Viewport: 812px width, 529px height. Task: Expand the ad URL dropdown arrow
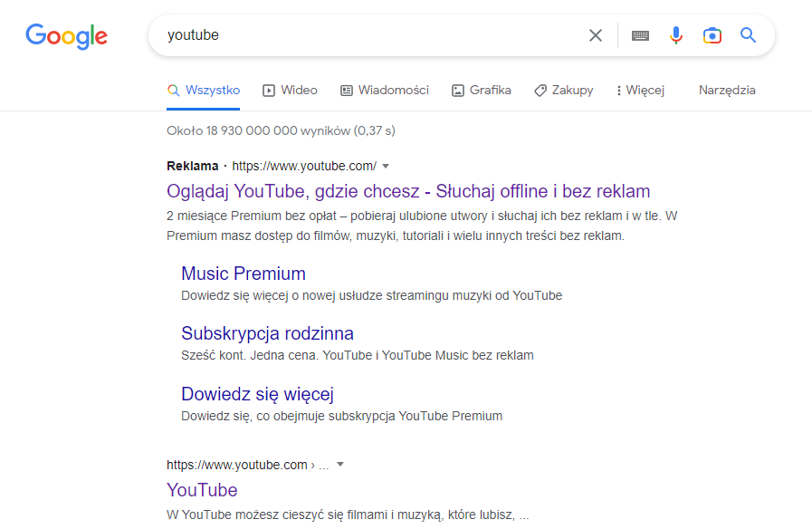click(386, 167)
